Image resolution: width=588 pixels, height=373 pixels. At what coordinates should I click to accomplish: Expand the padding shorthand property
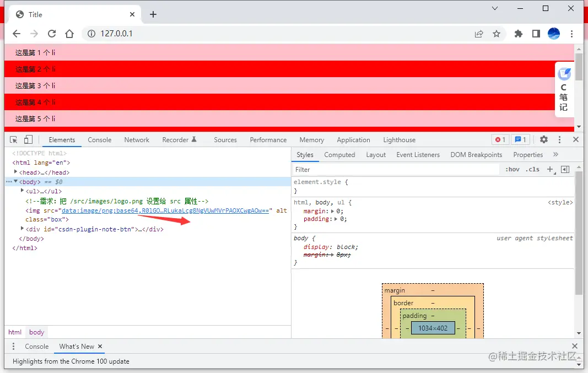coord(336,219)
